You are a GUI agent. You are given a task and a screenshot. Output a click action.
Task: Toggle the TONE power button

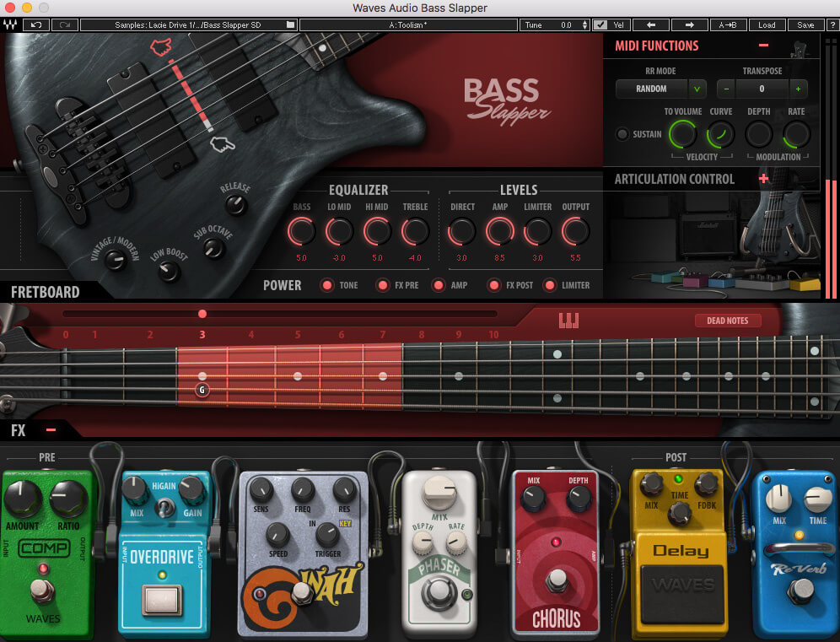pos(326,285)
